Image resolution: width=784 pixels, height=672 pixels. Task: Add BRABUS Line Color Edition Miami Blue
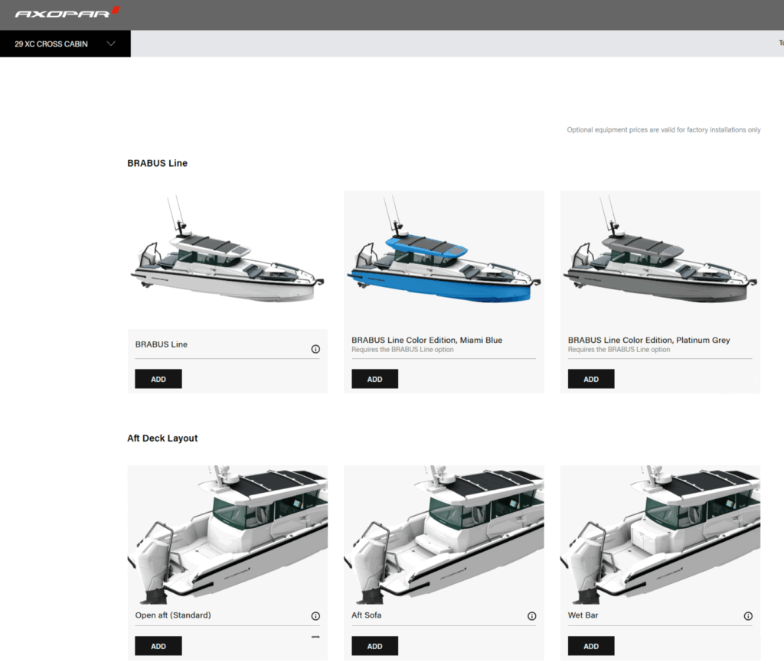click(374, 379)
